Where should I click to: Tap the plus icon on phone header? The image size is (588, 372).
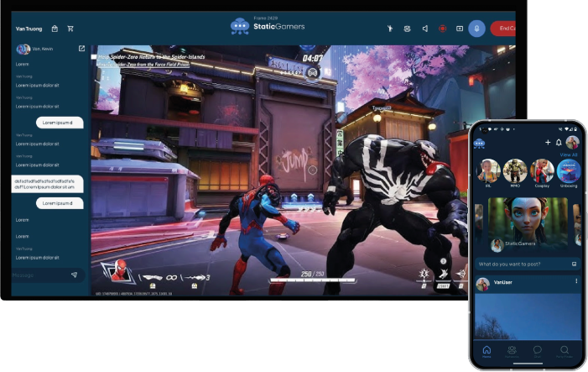[548, 142]
